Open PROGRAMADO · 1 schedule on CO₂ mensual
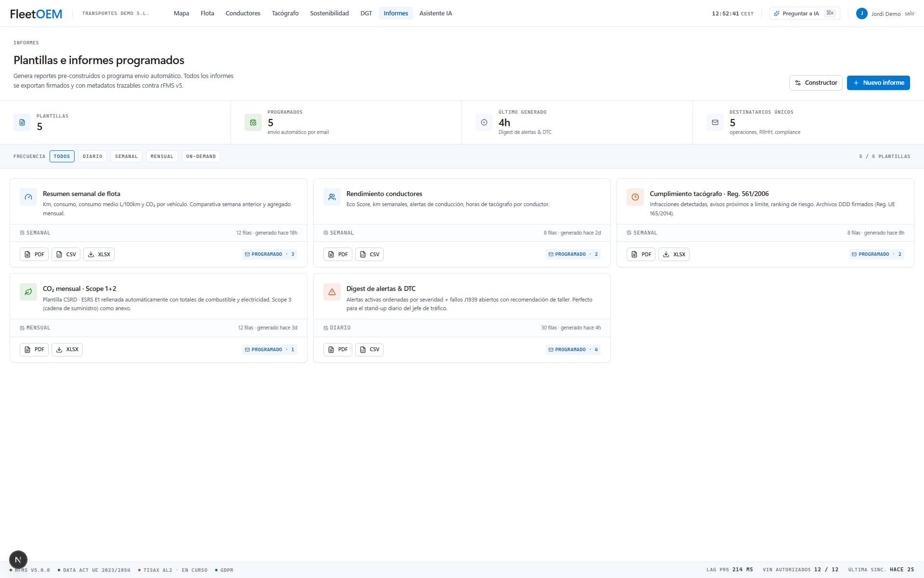Viewport: 924px width, 578px height. (x=269, y=350)
